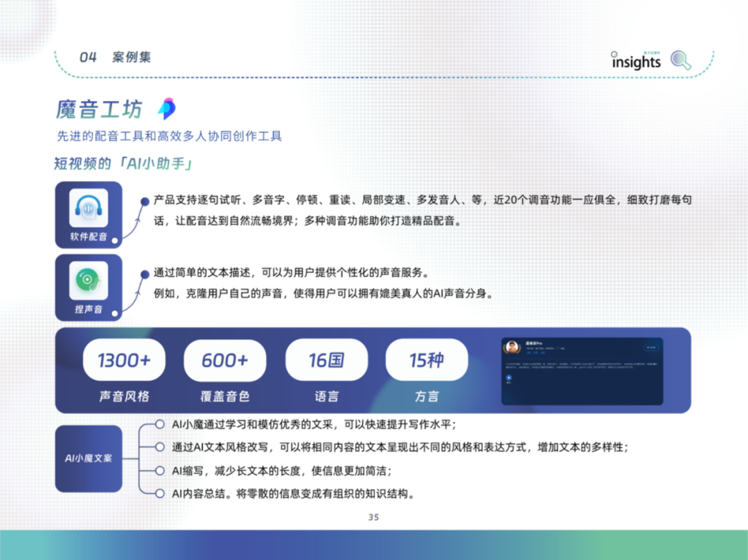This screenshot has width=748, height=560.
Task: Click the 捏声音 caption
Action: click(x=89, y=309)
